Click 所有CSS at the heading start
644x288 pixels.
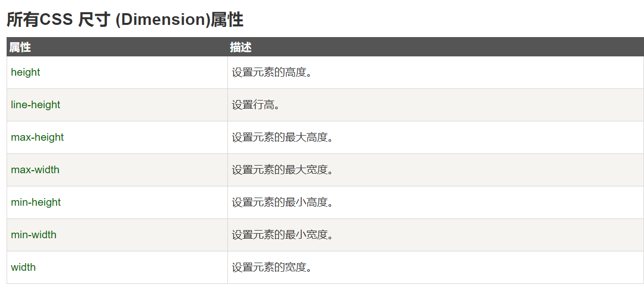[40, 20]
